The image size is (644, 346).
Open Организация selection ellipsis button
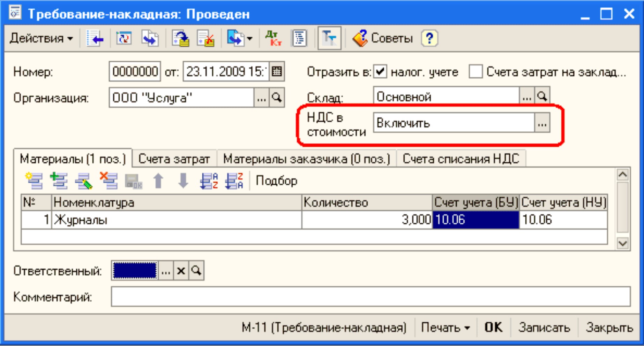click(261, 98)
